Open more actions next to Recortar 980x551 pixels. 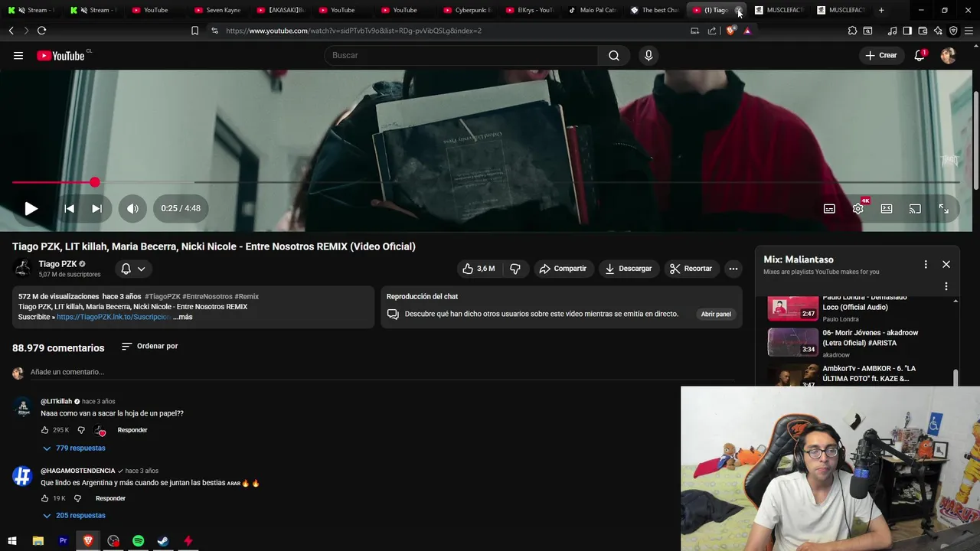click(733, 269)
